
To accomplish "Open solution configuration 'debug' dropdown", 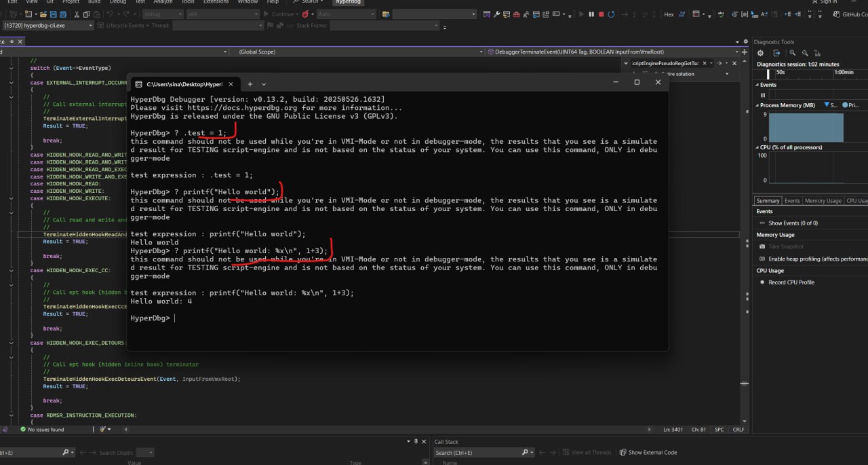I will click(162, 14).
